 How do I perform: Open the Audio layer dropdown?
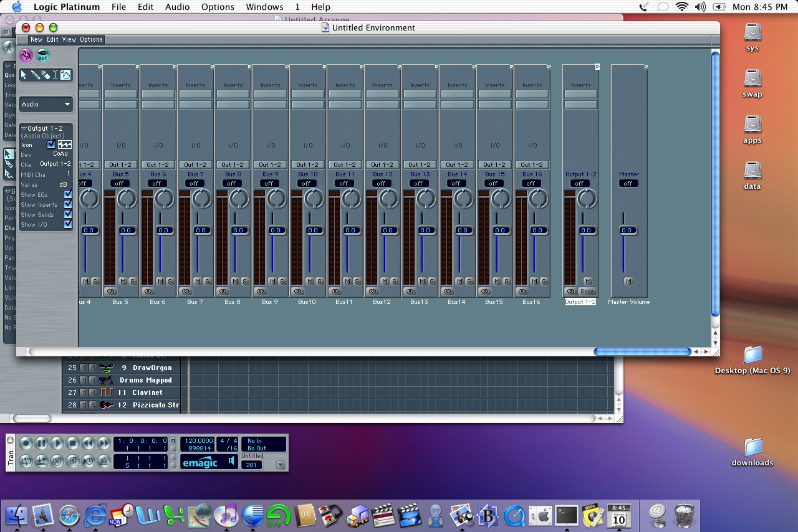click(46, 104)
